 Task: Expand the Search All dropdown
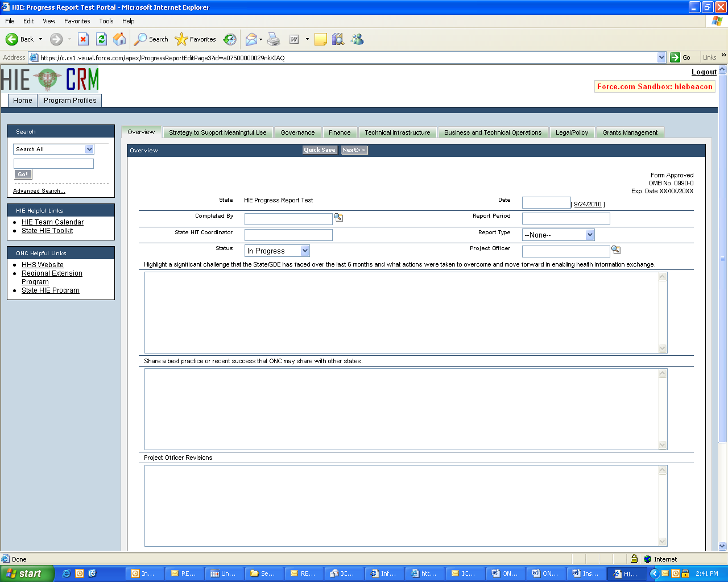tap(89, 149)
